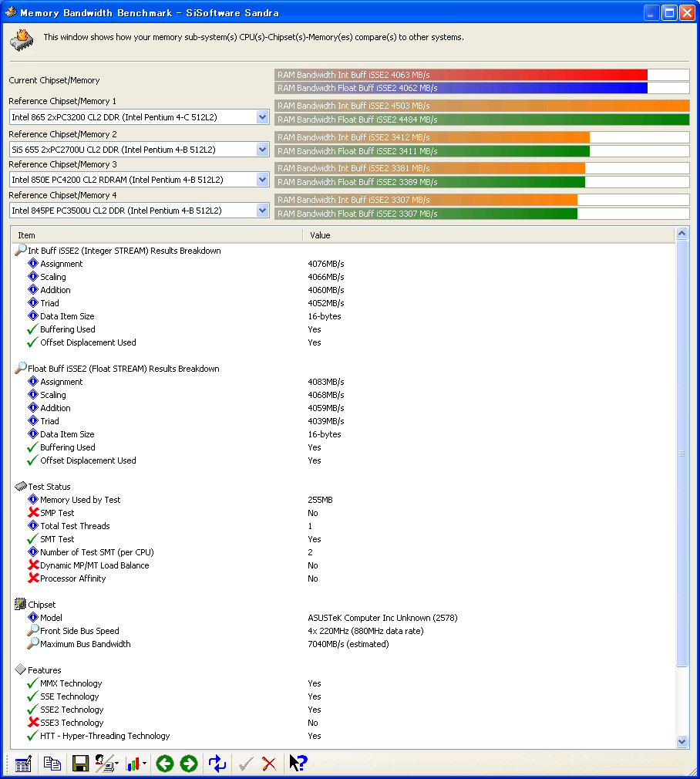Click the orange Int Buff 3412 MB/s bar

(x=482, y=137)
